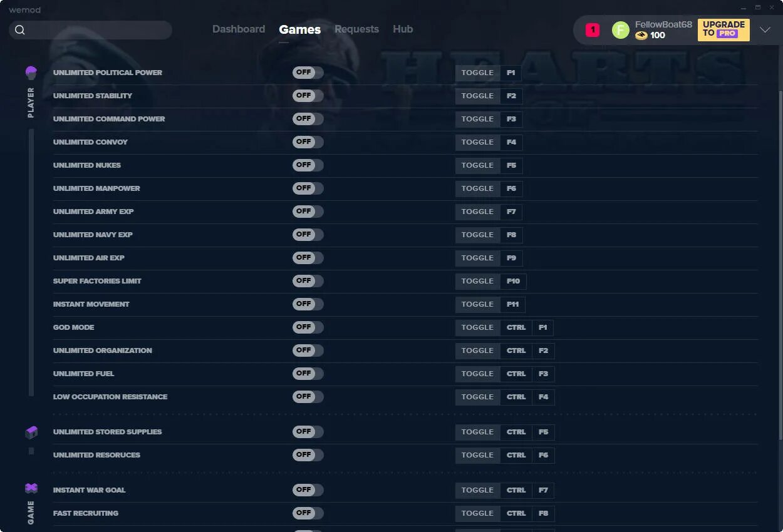
Task: Toggle Unlimited Convoy switch
Action: click(x=308, y=142)
